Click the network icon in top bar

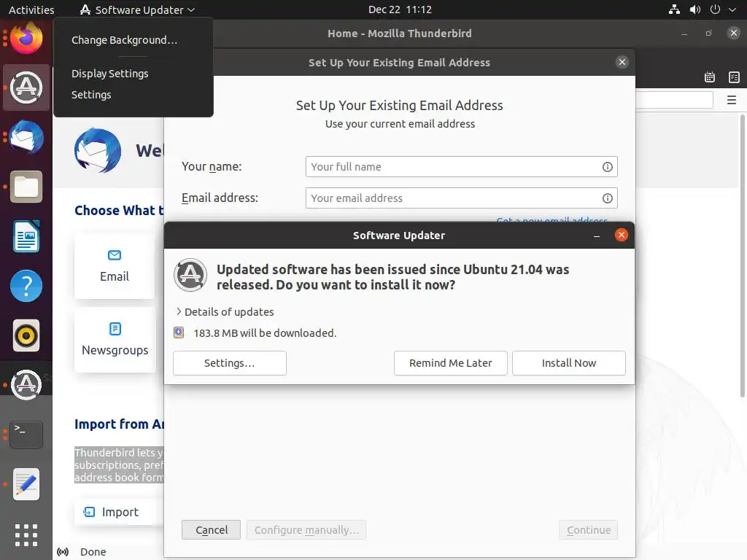coord(674,9)
